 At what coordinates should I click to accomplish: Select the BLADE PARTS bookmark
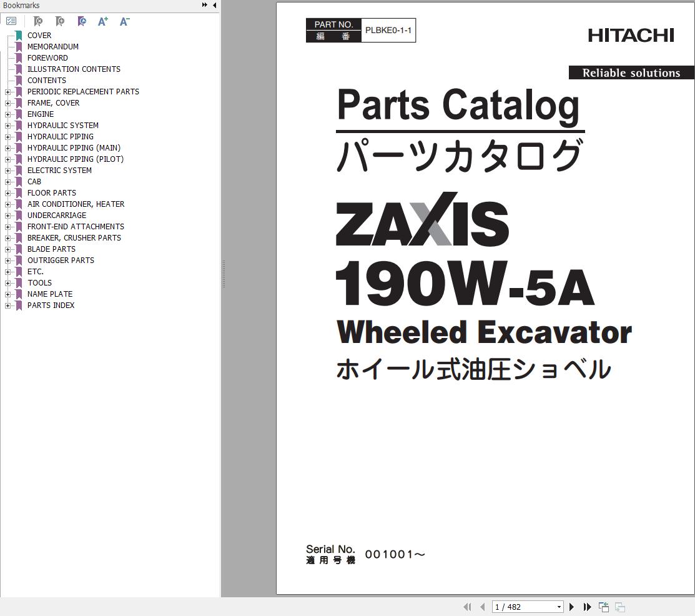51,249
